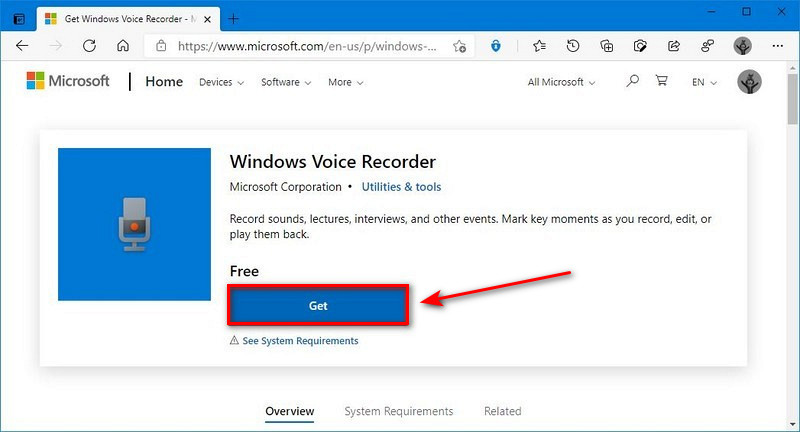Image resolution: width=800 pixels, height=432 pixels.
Task: Open the tab actions menu icon
Action: tap(19, 19)
